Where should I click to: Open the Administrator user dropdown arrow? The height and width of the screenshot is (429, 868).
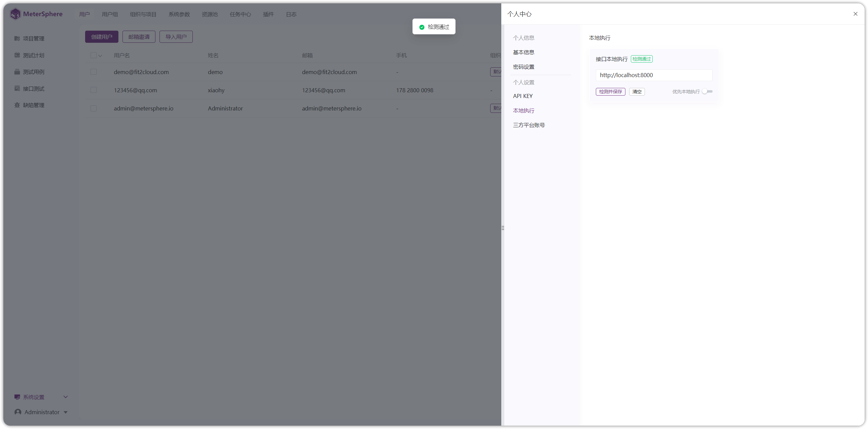[x=65, y=412]
